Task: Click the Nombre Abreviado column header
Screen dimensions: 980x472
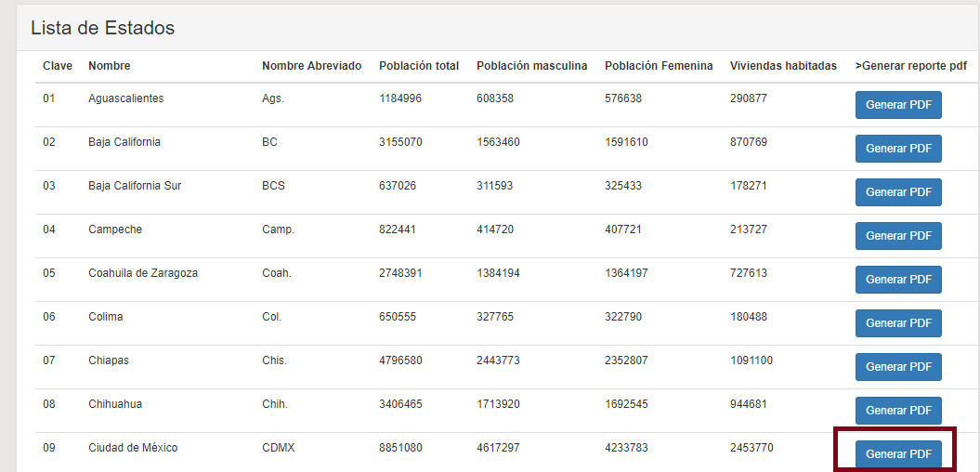Action: tap(312, 66)
